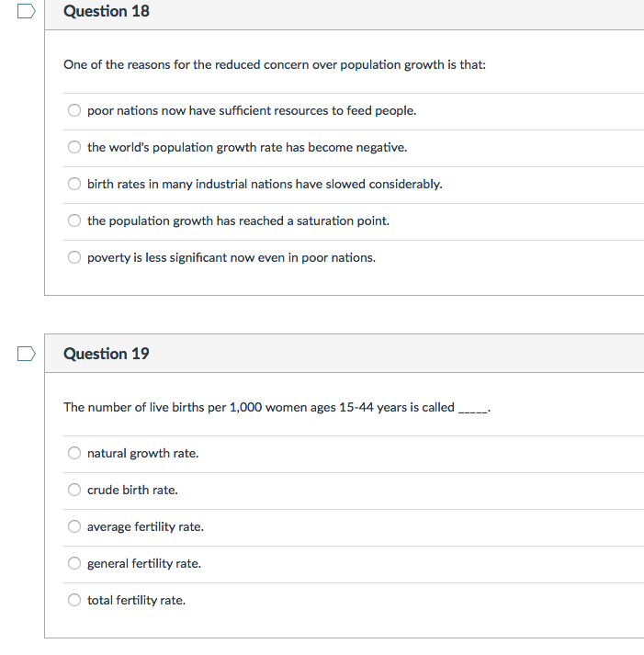This screenshot has width=644, height=655.
Task: Select "average fertility rate" answer
Action: pyautogui.click(x=75, y=527)
